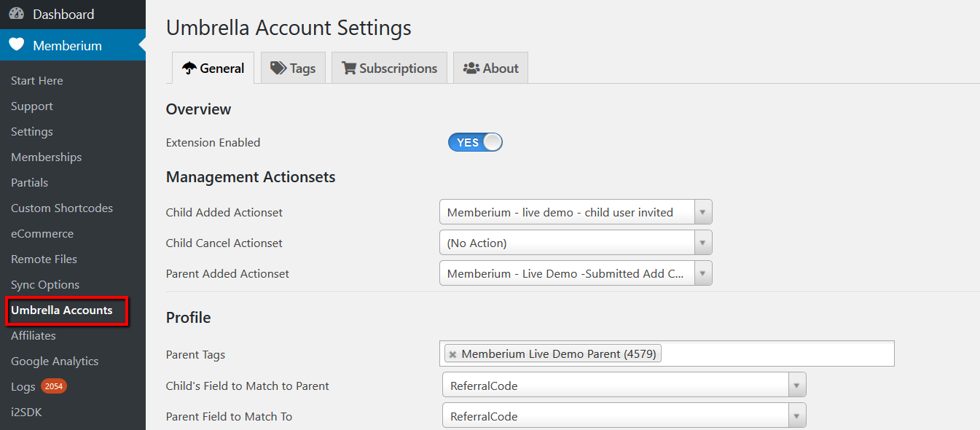Viewport: 980px width, 430px height.
Task: Click the shopping cart icon on Subscriptions tab
Action: click(x=348, y=68)
